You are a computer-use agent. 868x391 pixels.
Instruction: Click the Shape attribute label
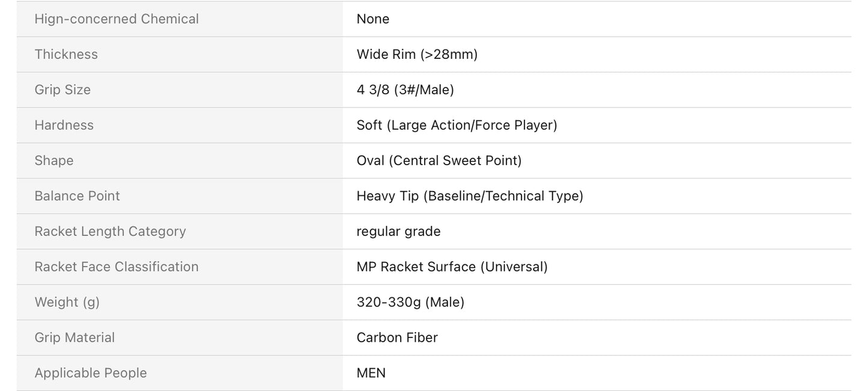(x=54, y=160)
